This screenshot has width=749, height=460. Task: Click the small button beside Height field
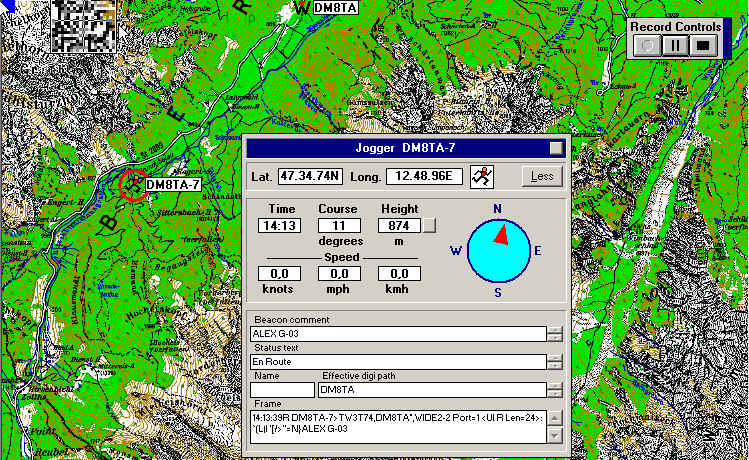click(429, 226)
